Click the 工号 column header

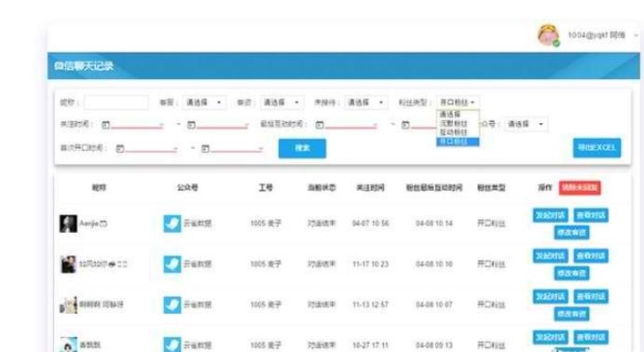[x=266, y=188]
